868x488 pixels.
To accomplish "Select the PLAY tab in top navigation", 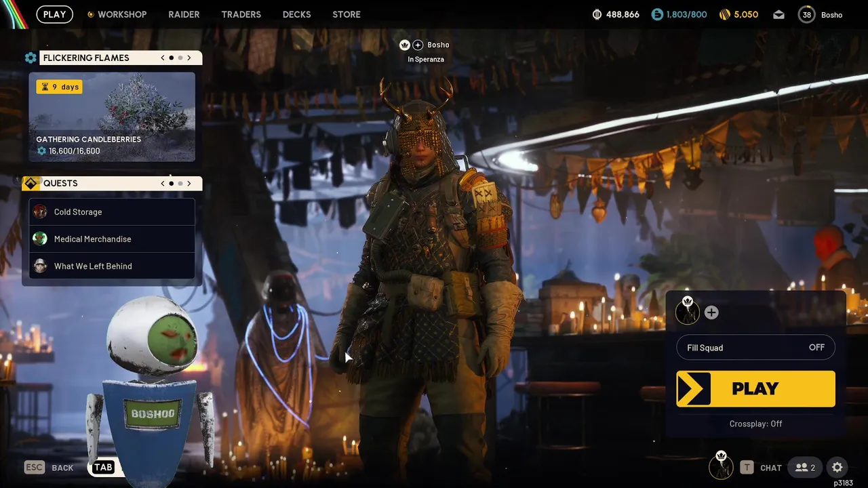I will click(55, 14).
